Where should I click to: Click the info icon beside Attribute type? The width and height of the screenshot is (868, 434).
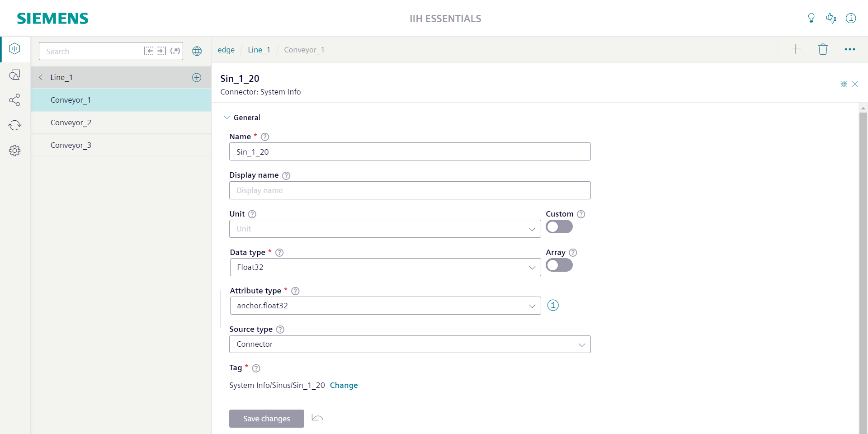point(553,305)
